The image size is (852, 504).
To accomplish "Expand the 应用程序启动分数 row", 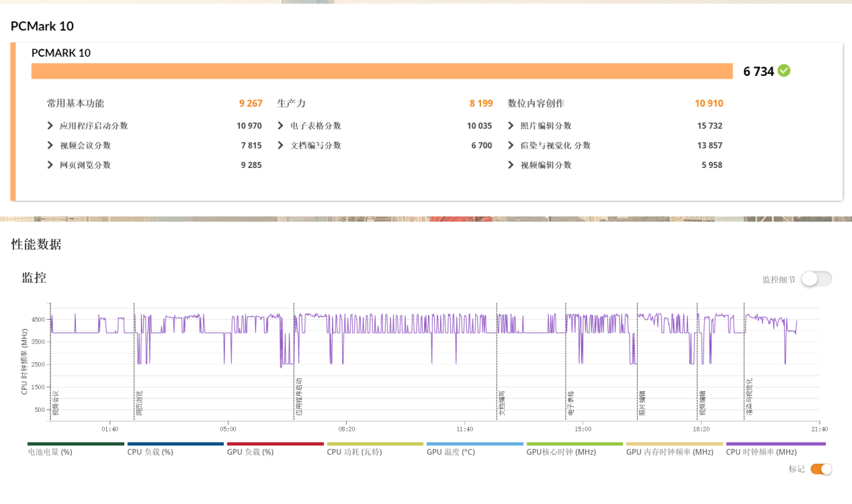I will pos(50,126).
